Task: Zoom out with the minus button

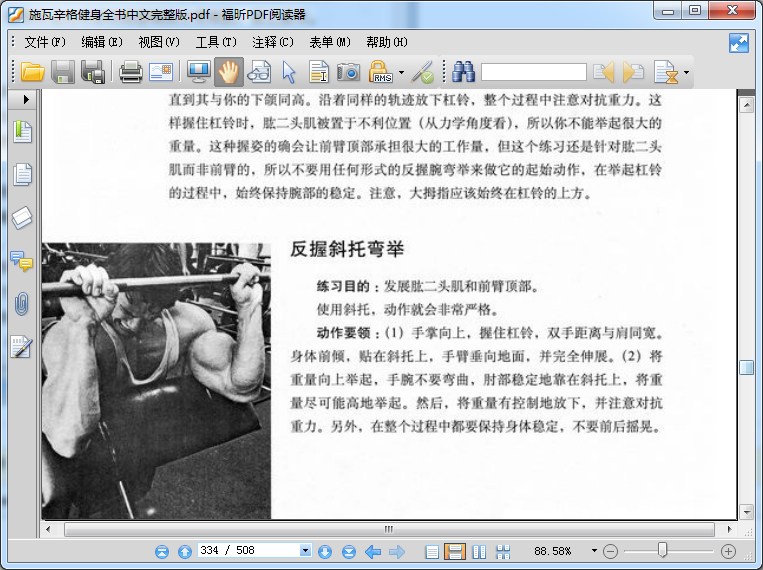Action: (610, 552)
